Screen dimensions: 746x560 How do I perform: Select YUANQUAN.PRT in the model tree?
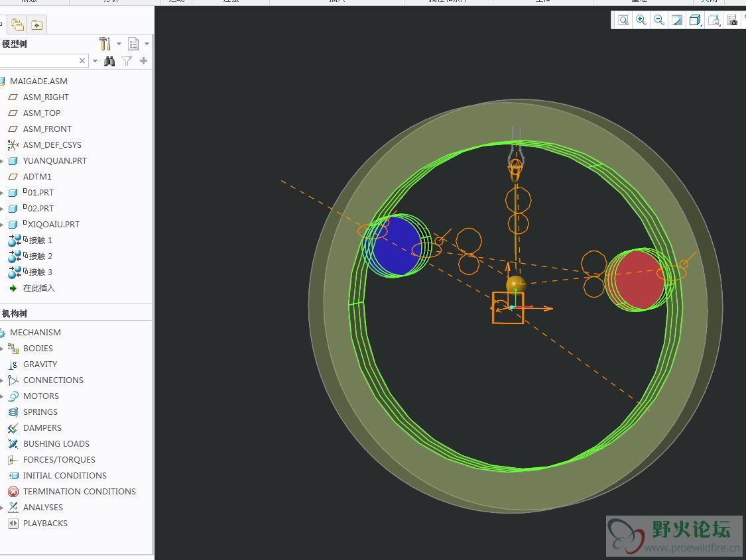pyautogui.click(x=55, y=160)
